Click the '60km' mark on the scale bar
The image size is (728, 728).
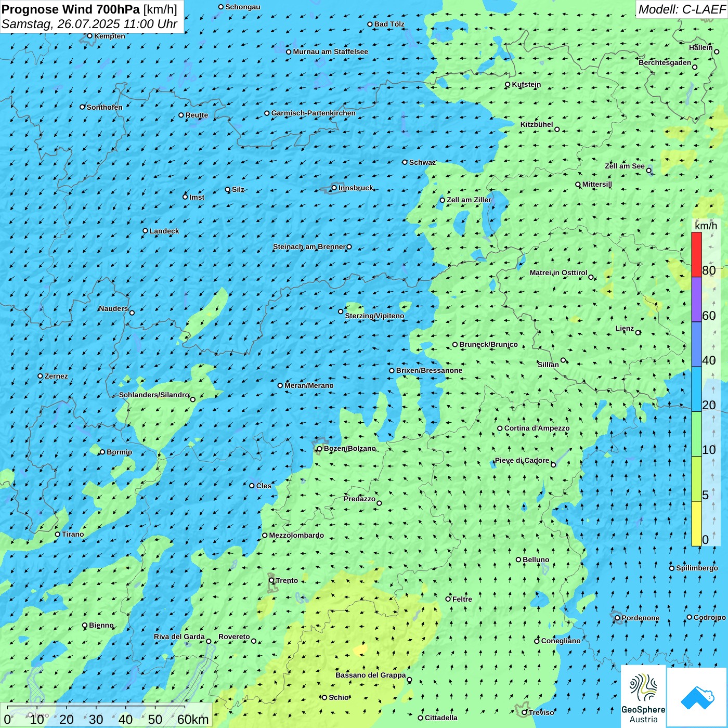tap(193, 720)
